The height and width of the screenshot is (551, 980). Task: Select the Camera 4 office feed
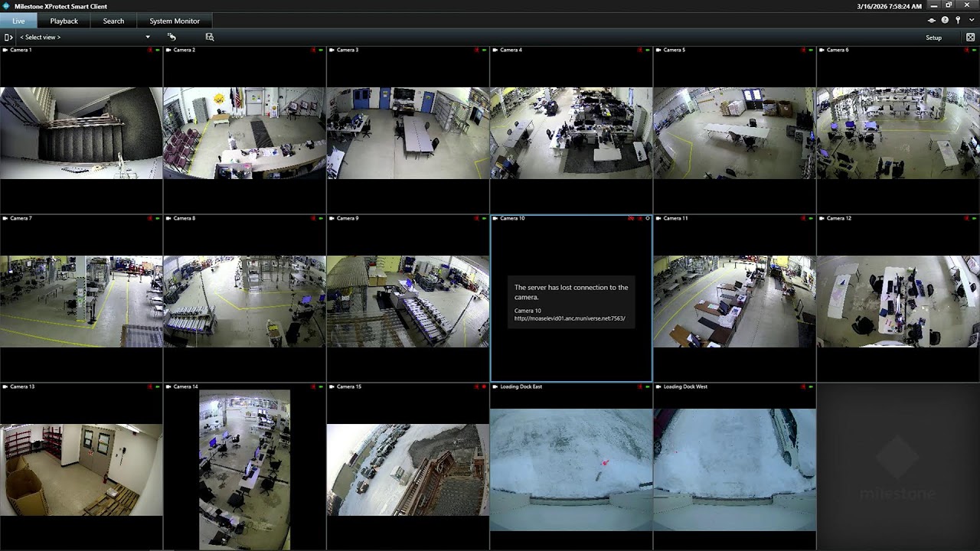(571, 133)
